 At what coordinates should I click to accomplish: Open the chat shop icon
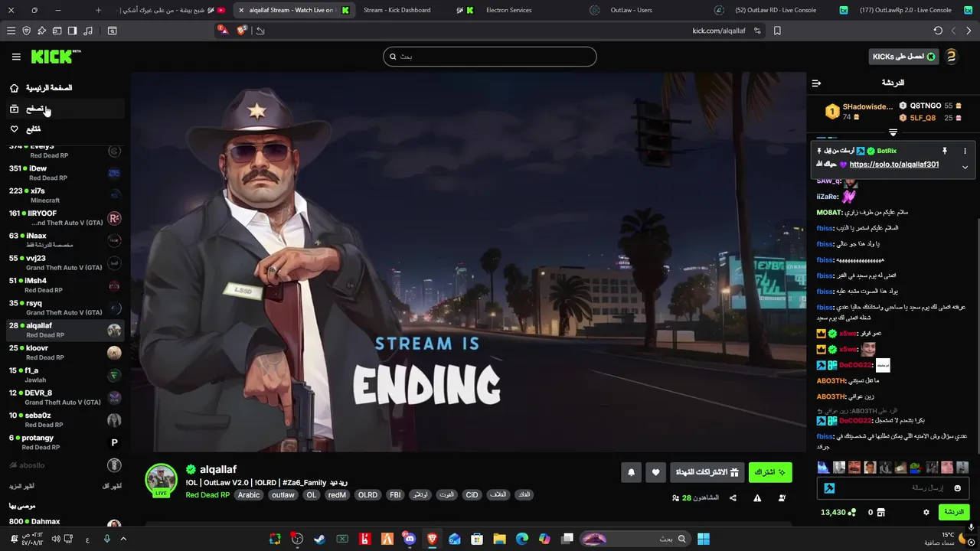(880, 512)
